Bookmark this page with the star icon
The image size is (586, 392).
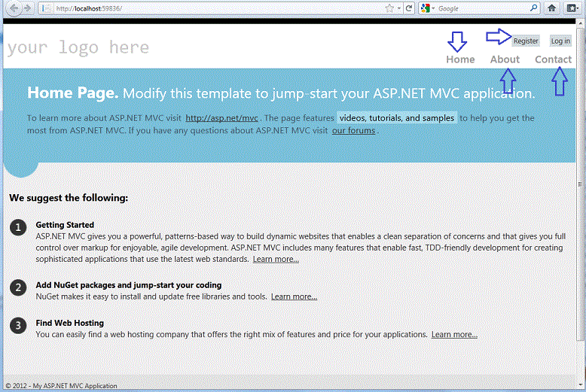coord(389,8)
